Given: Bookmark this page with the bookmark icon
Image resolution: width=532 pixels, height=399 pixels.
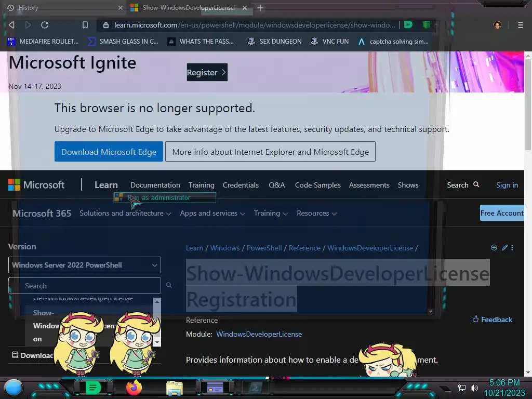Looking at the screenshot, I should click(x=85, y=25).
